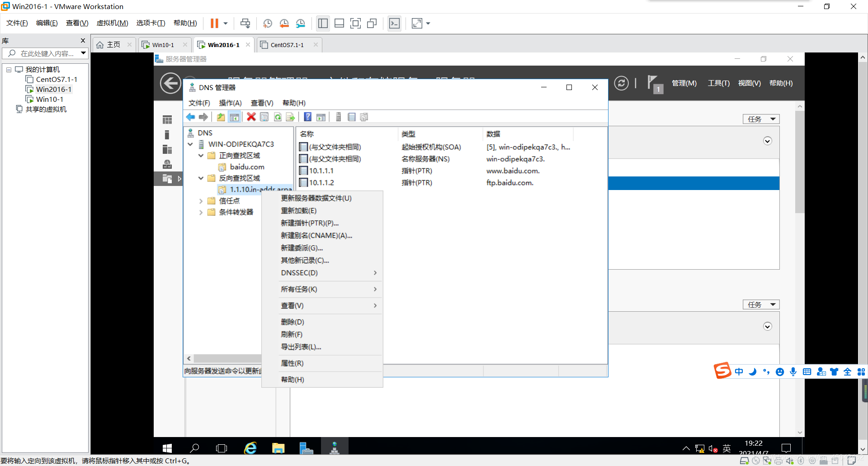
Task: Open the notifications flag in Server Manager
Action: (655, 84)
